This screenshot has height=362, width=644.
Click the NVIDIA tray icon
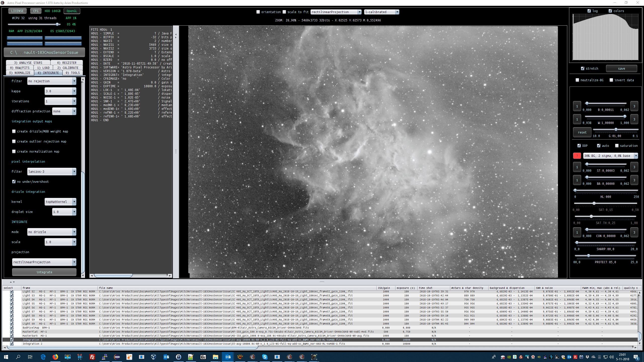(509, 357)
